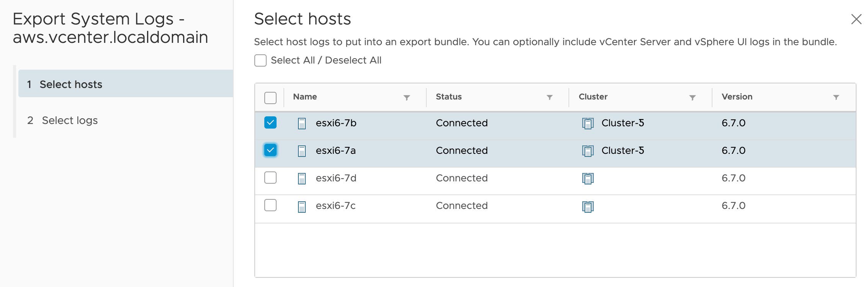Close the Export System Logs dialog

(856, 19)
